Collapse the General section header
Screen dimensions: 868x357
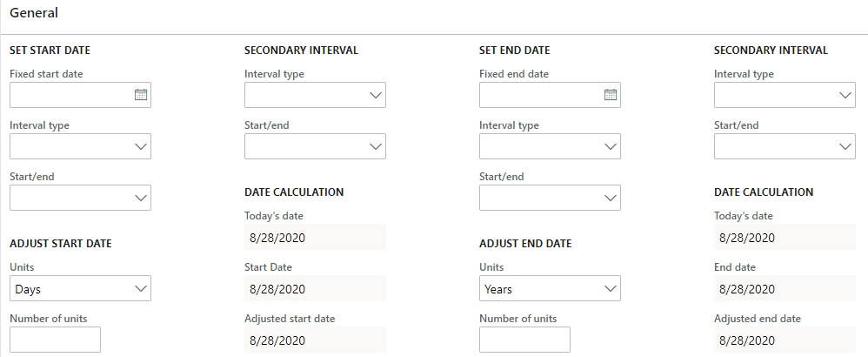[34, 13]
